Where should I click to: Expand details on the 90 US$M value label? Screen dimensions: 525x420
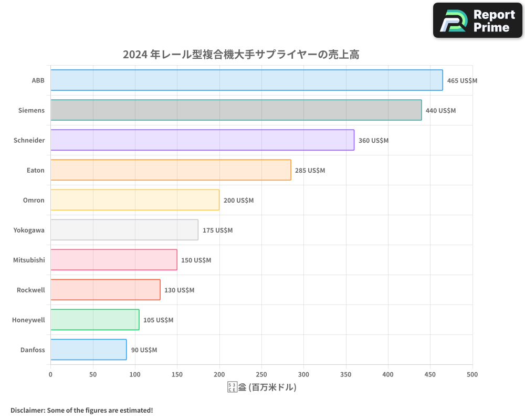(144, 350)
